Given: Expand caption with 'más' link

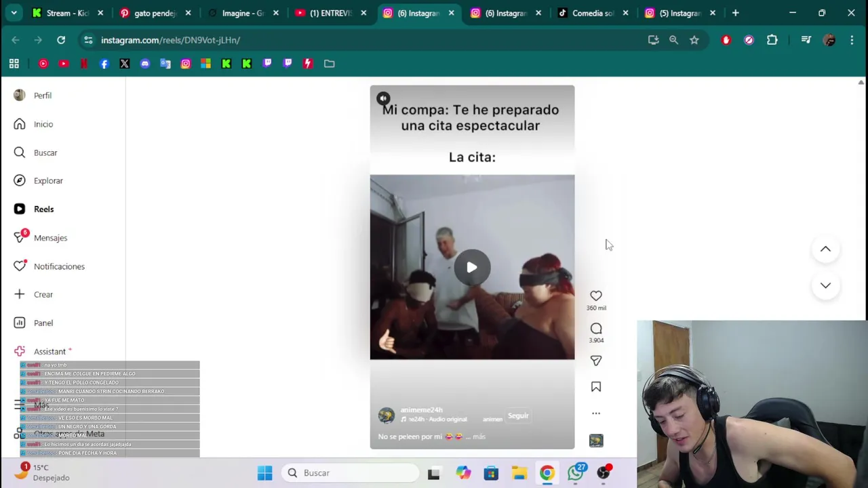Looking at the screenshot, I should tap(479, 436).
